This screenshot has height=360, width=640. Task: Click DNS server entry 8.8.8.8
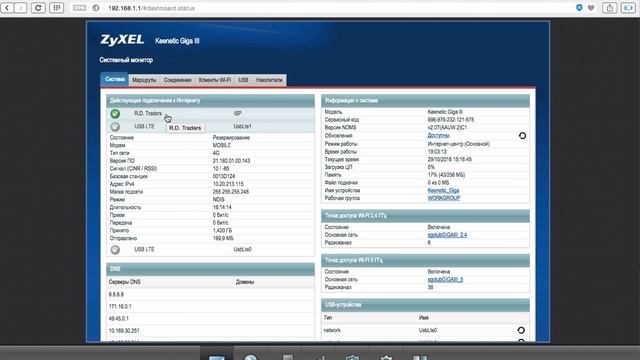point(116,294)
